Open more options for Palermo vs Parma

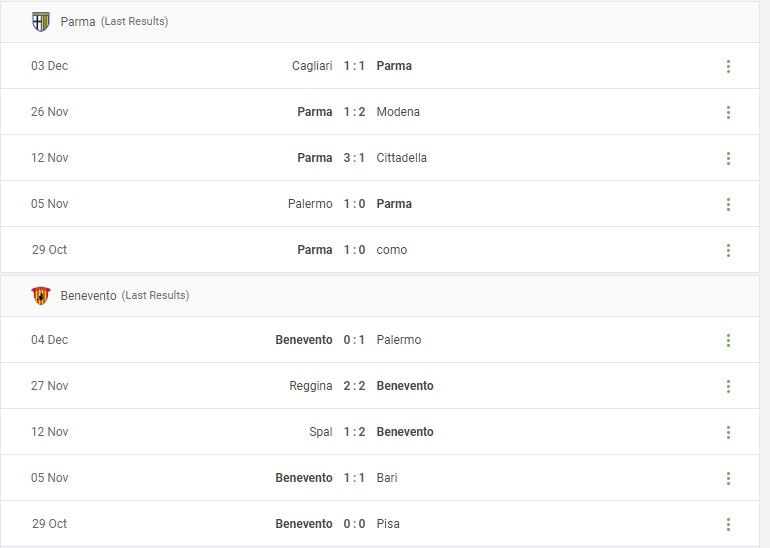(x=728, y=204)
